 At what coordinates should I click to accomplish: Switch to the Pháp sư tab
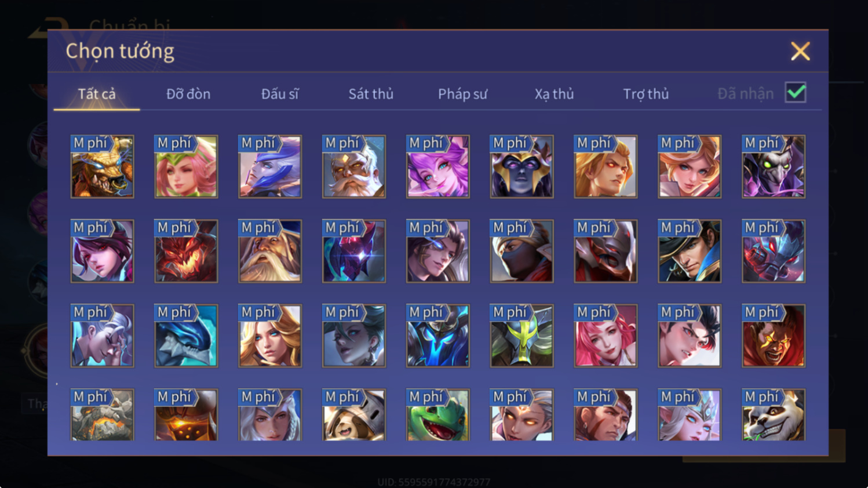(x=462, y=94)
